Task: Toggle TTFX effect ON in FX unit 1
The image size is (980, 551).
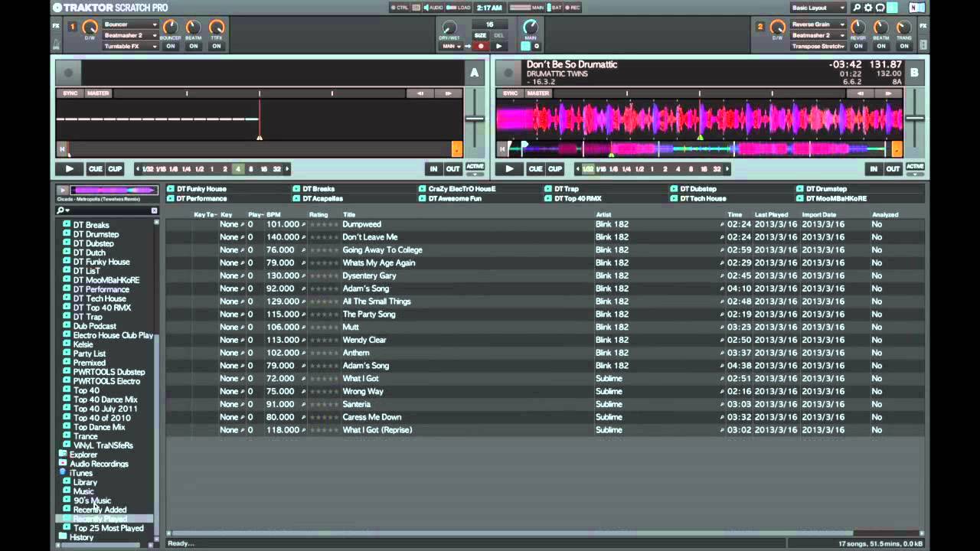Action: tap(217, 46)
